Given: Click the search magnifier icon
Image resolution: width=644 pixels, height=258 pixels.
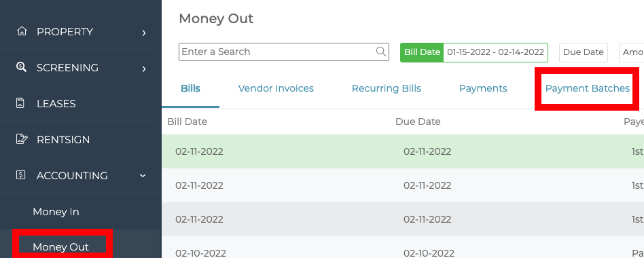Looking at the screenshot, I should click(380, 52).
